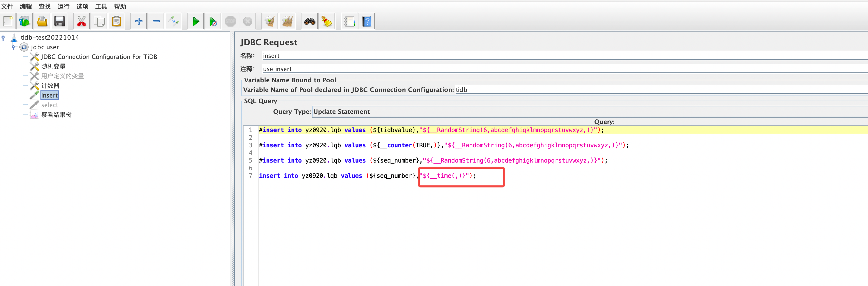Click the Open file folder icon
This screenshot has height=286, width=868.
42,22
